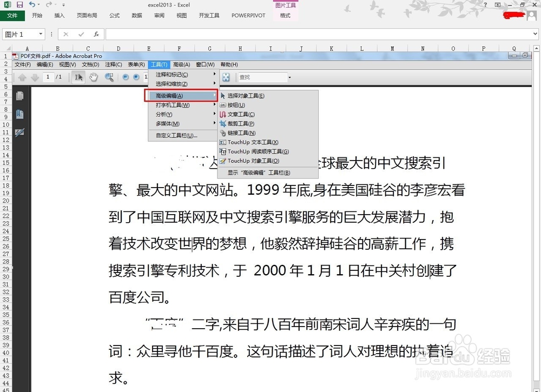Screen dimensions: 541x392
Task: Click the formula bar confirm checkmark
Action: [x=81, y=34]
